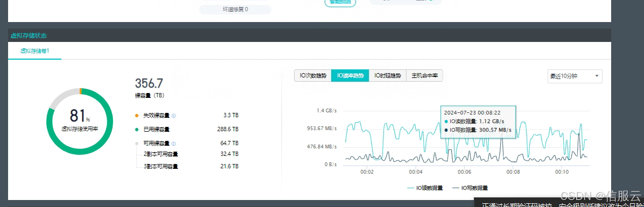Click the 3副本可用容量 row label
The width and height of the screenshot is (644, 207).
click(161, 167)
